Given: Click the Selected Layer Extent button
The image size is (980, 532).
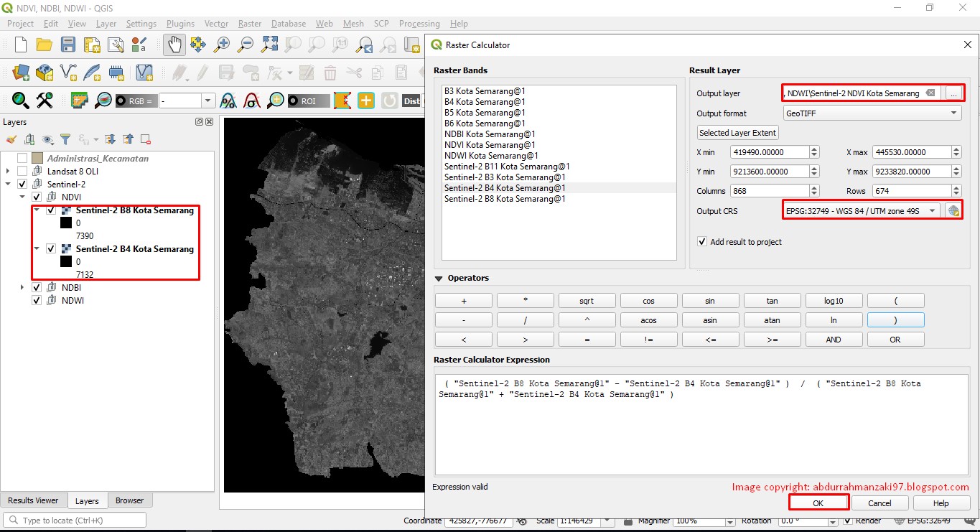Looking at the screenshot, I should point(737,132).
